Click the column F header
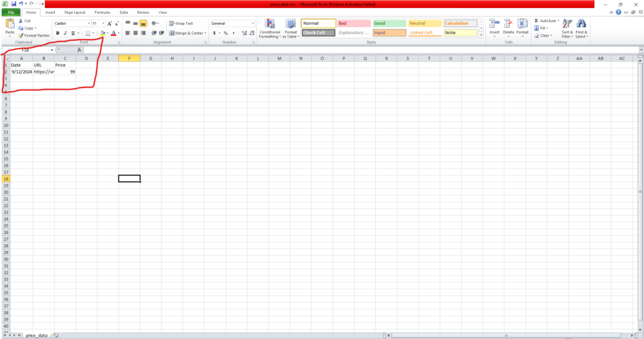 tap(129, 58)
